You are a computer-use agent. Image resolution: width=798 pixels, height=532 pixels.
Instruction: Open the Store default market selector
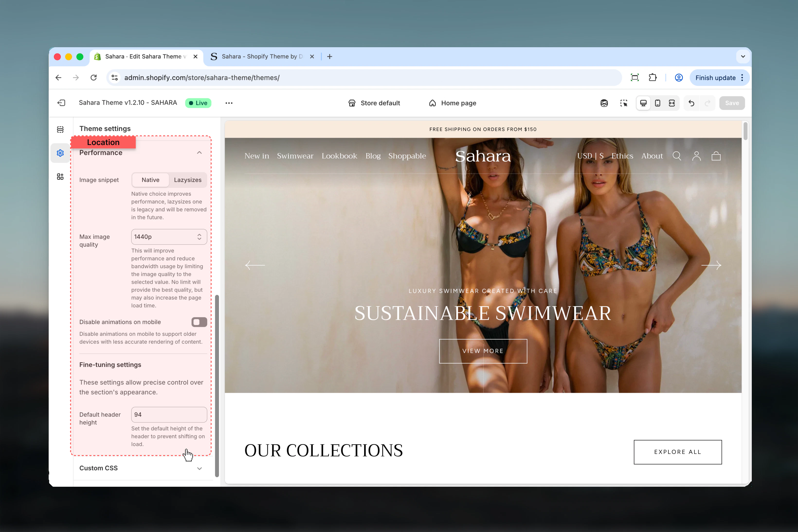click(x=374, y=103)
